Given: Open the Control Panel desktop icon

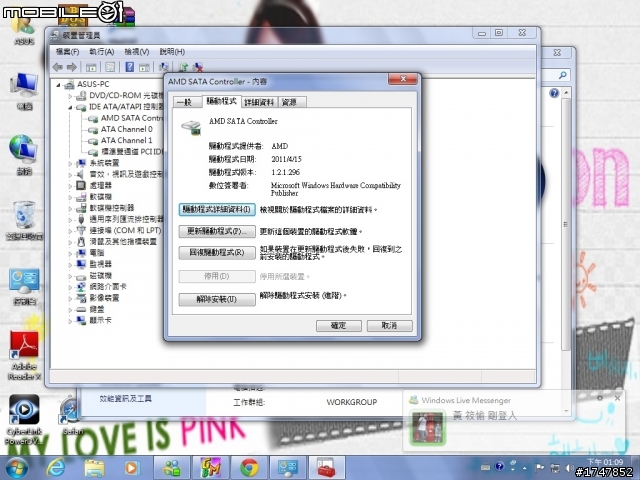Looking at the screenshot, I should point(24,287).
